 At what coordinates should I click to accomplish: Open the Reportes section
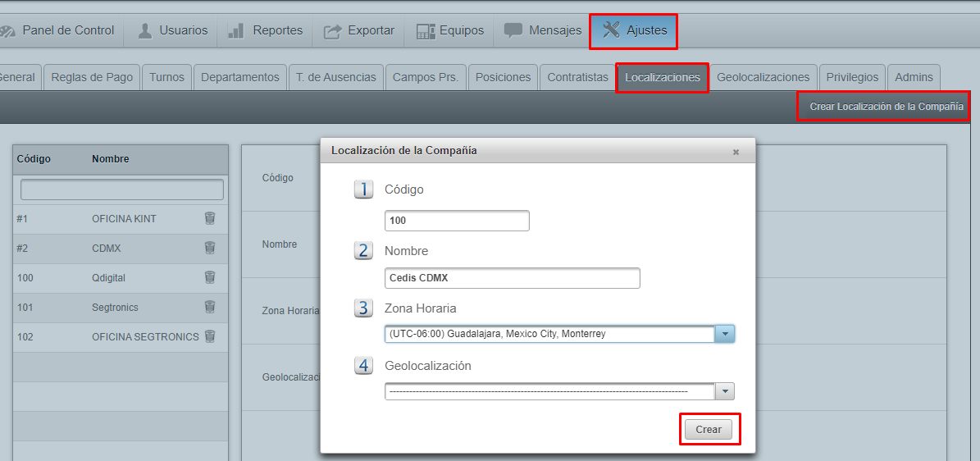265,30
